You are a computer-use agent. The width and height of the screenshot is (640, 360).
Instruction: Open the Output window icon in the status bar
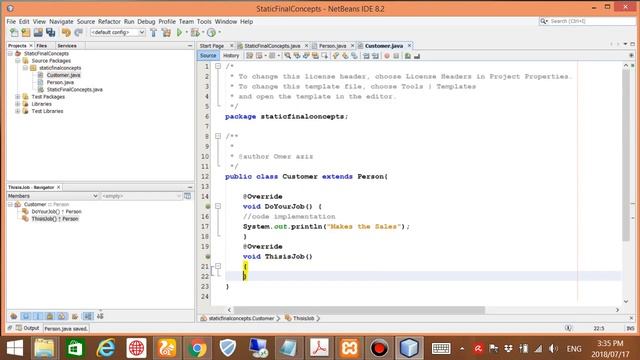coord(19,328)
